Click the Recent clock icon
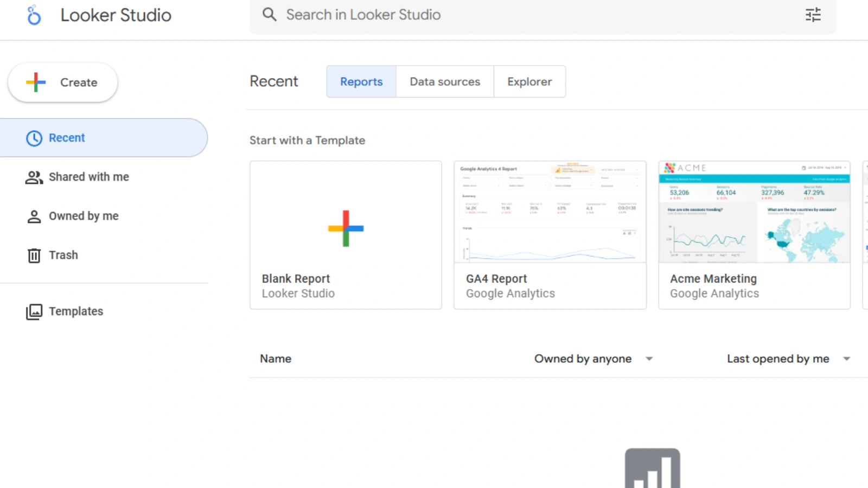 coord(34,138)
